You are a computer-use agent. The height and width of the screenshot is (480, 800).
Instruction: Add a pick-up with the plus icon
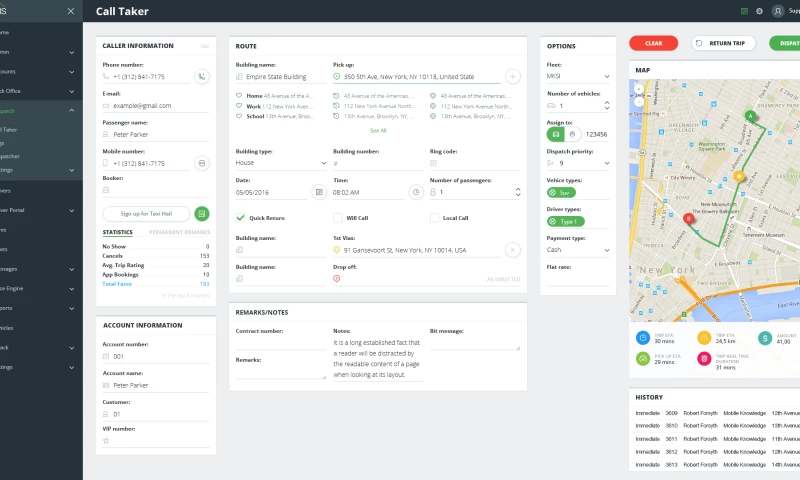click(x=512, y=76)
